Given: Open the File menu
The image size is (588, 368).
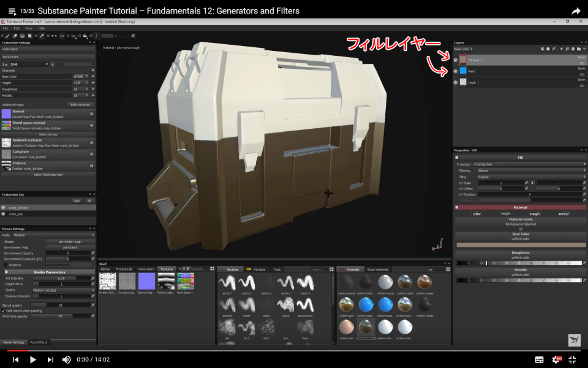Looking at the screenshot, I should 6,28.
